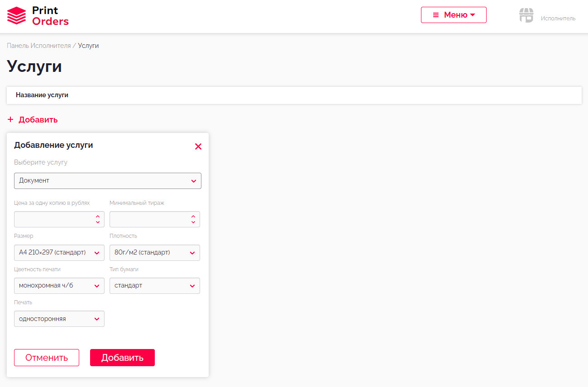Expand the Плотность 80г/м2 dropdown
Image resolution: width=588 pixels, height=387 pixels.
pos(155,253)
